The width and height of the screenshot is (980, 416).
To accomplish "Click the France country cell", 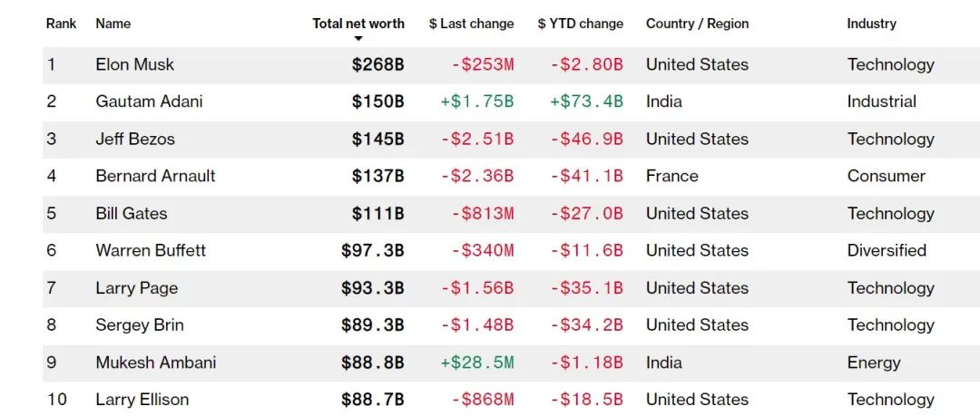I will point(671,176).
